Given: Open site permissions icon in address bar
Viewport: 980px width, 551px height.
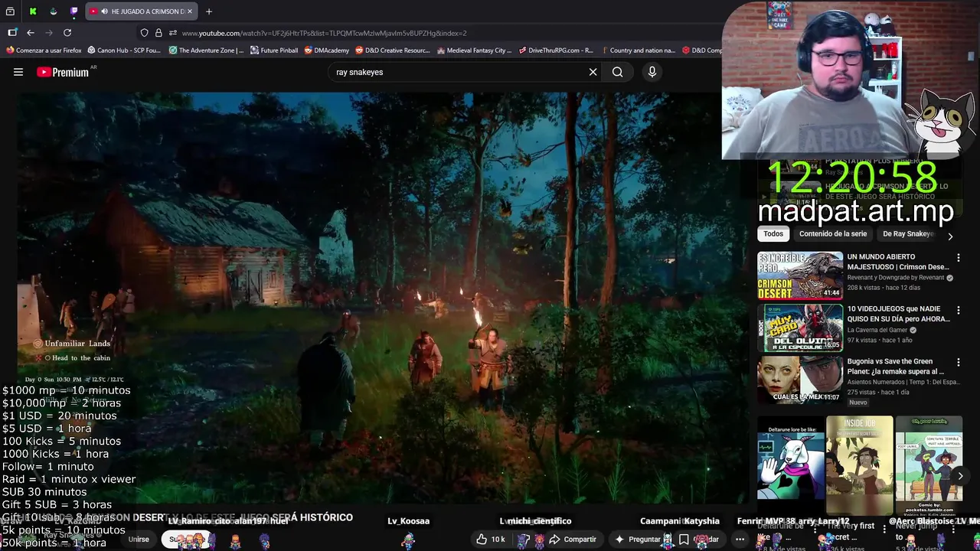Looking at the screenshot, I should (x=173, y=33).
